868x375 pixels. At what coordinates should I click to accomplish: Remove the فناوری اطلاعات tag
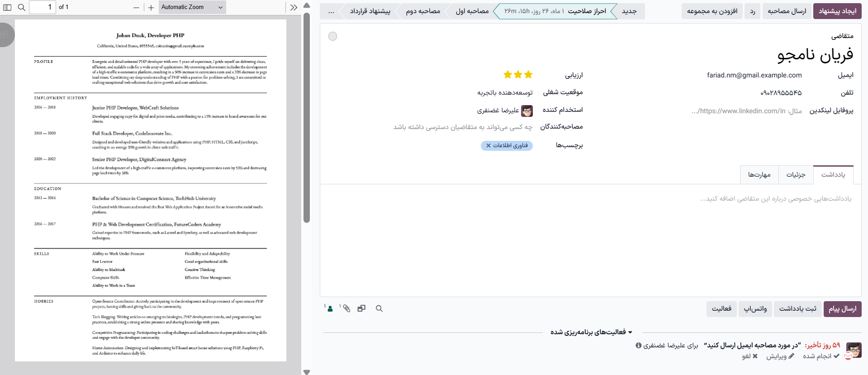[x=489, y=146]
